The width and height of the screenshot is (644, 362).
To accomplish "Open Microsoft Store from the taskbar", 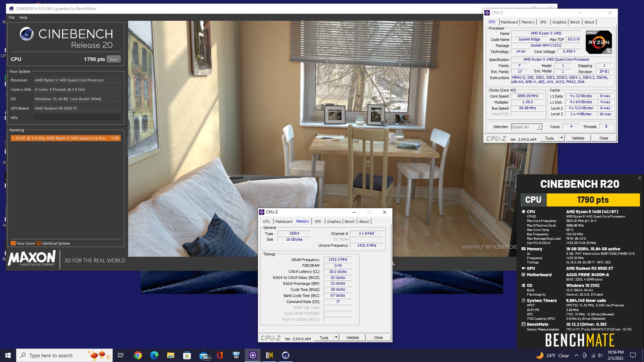I will click(187, 355).
